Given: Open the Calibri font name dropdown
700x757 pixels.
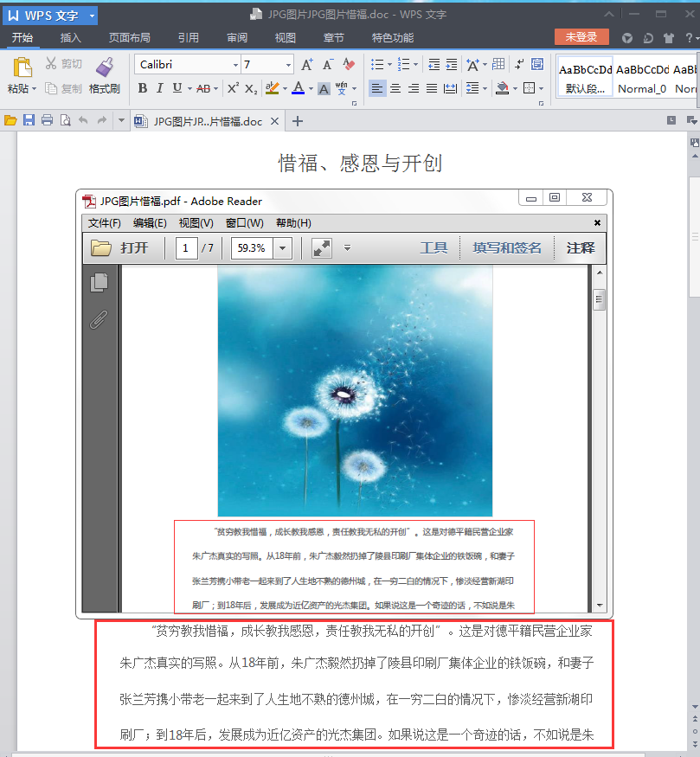Looking at the screenshot, I should (x=235, y=65).
